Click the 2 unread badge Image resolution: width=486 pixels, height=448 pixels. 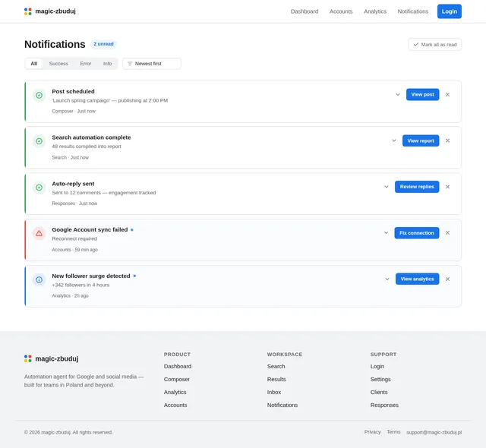(x=103, y=44)
